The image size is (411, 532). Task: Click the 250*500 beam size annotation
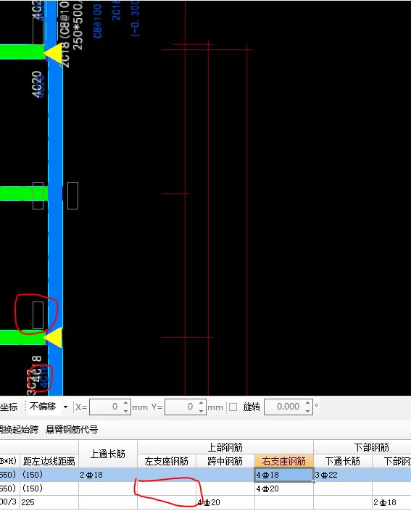pyautogui.click(x=78, y=25)
